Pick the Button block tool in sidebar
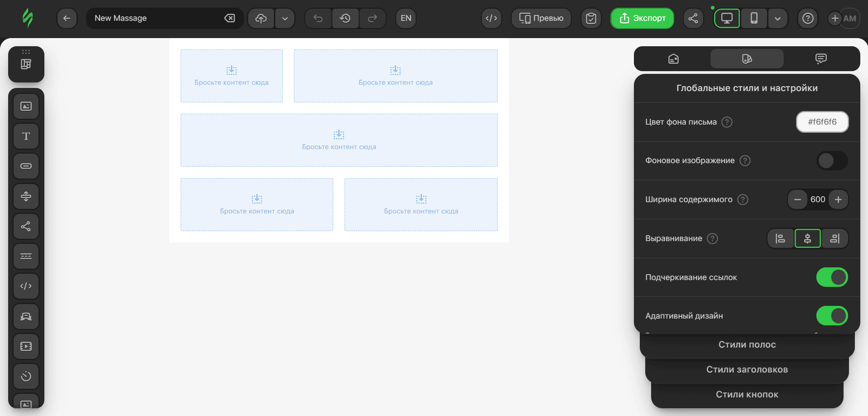This screenshot has width=868, height=416. tap(26, 166)
